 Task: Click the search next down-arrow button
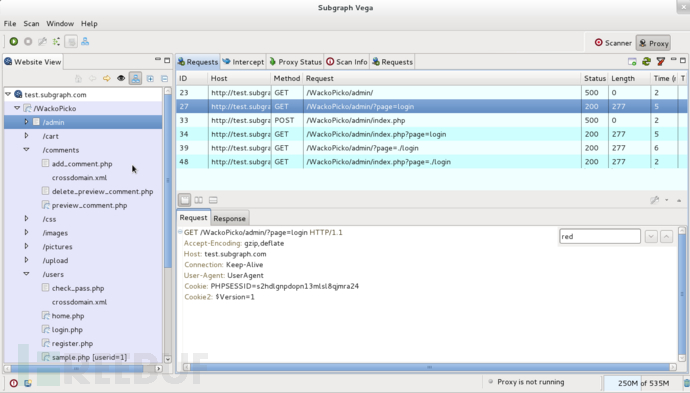coord(651,236)
